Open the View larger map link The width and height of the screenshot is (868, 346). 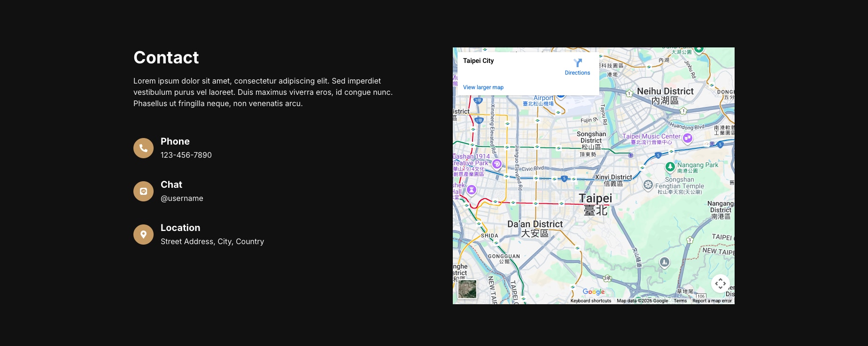(x=483, y=87)
